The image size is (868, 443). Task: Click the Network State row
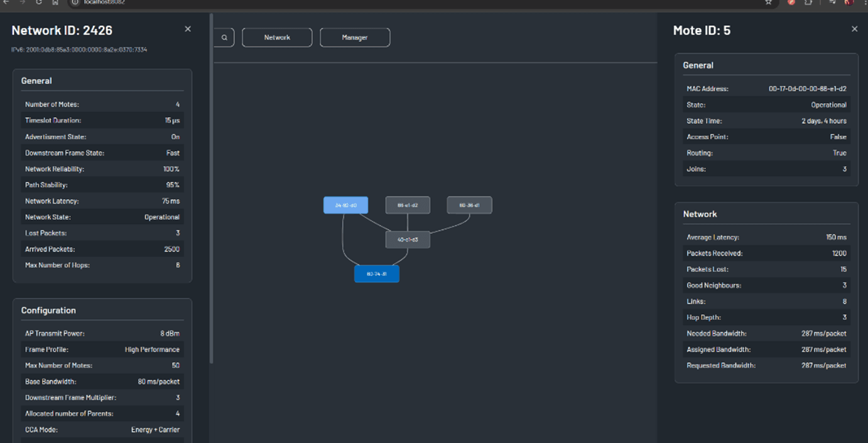tap(102, 217)
